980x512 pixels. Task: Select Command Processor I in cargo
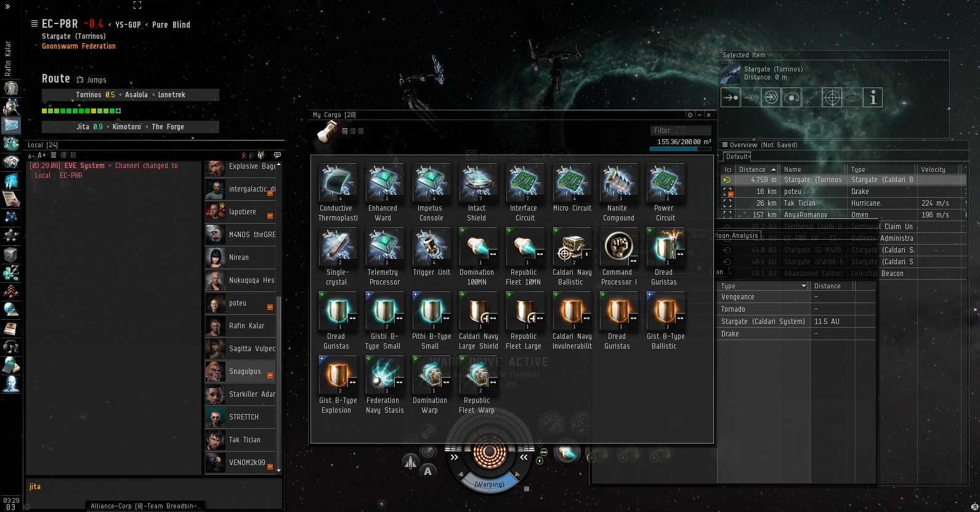click(618, 257)
